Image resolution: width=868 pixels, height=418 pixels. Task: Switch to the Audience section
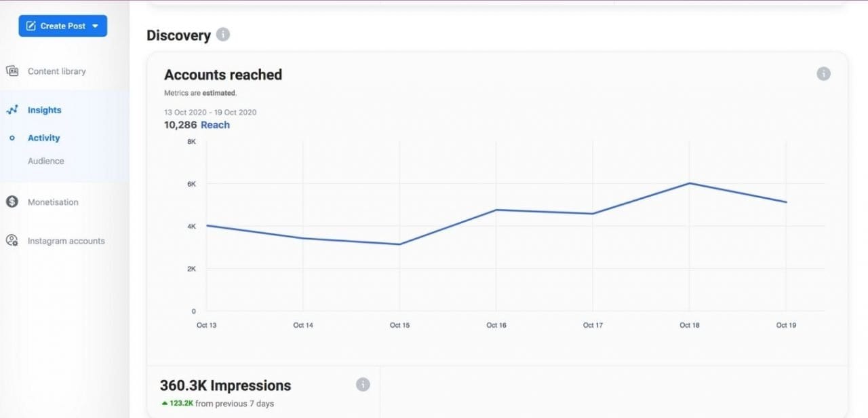pos(45,161)
